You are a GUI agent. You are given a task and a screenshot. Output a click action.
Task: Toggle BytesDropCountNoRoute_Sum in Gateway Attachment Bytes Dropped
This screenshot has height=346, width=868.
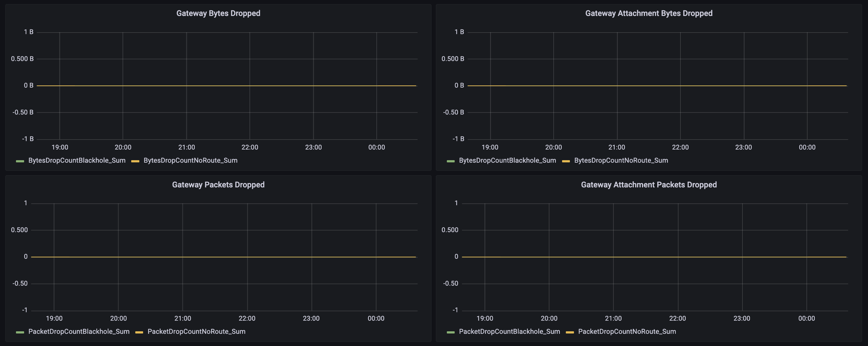pyautogui.click(x=621, y=160)
